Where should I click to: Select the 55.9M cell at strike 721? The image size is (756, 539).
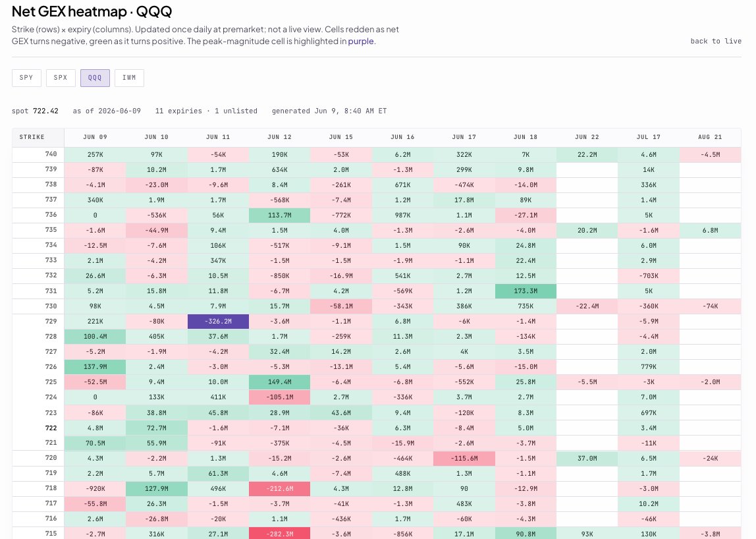(157, 443)
